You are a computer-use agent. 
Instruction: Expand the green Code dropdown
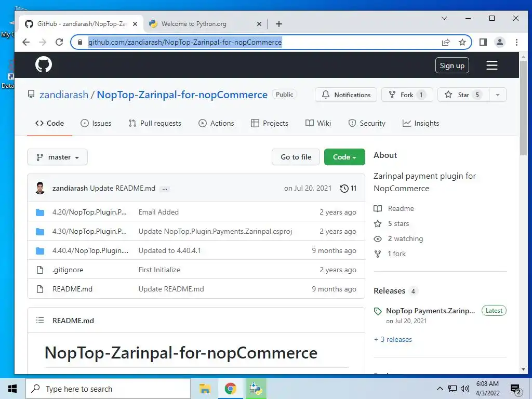pos(344,157)
